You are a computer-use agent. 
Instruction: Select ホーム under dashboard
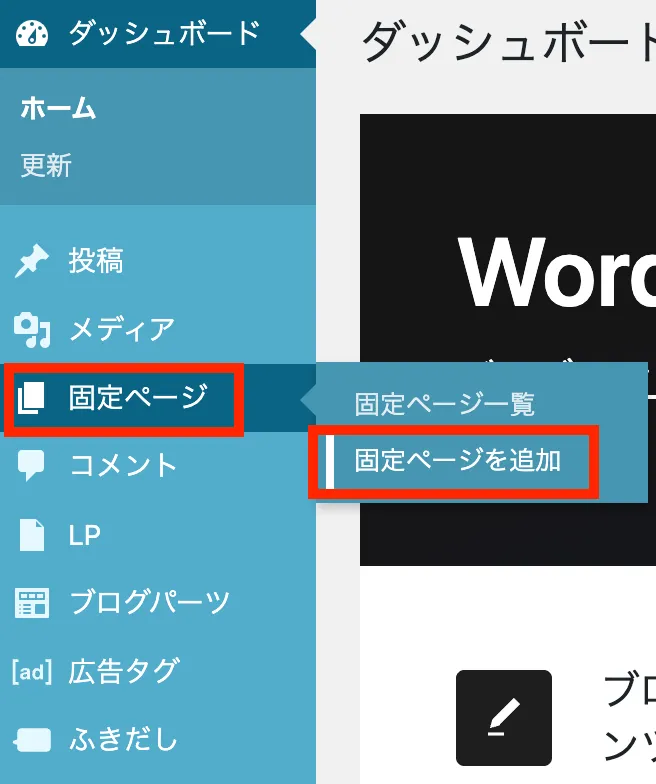[x=58, y=108]
